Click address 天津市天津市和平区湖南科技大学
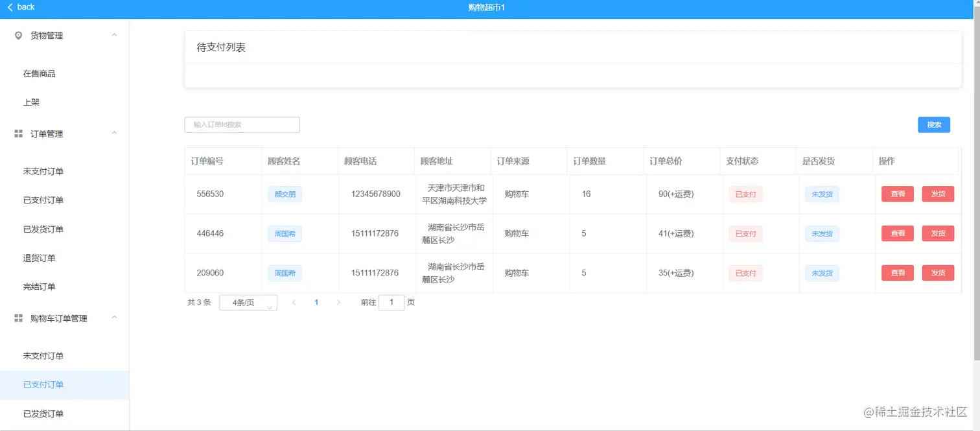The width and height of the screenshot is (980, 431). (x=454, y=194)
